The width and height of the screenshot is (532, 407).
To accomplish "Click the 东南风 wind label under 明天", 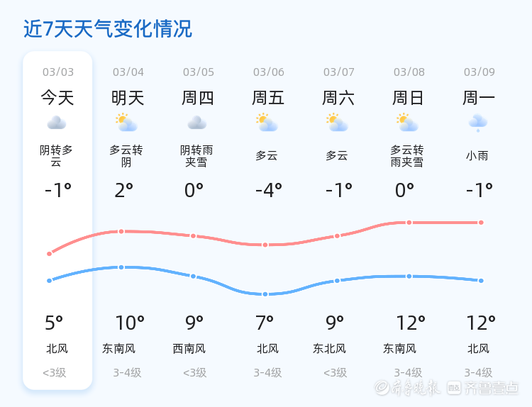I will [x=118, y=349].
